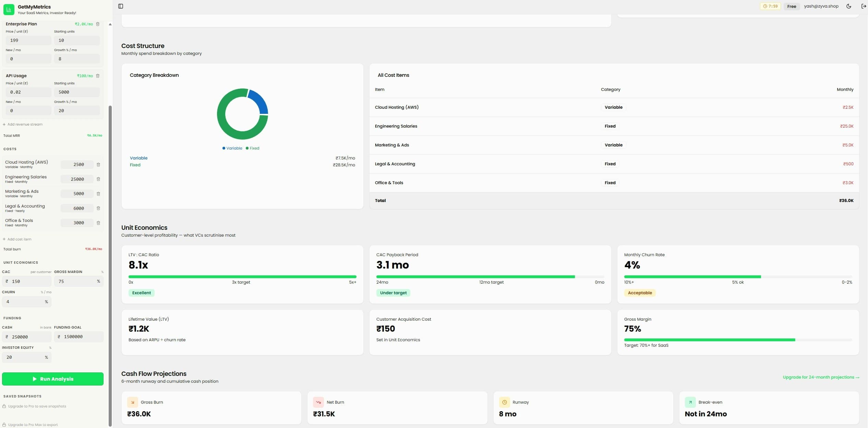Open Upgrade for 24-month projections
This screenshot has height=428, width=868.
[x=821, y=377]
